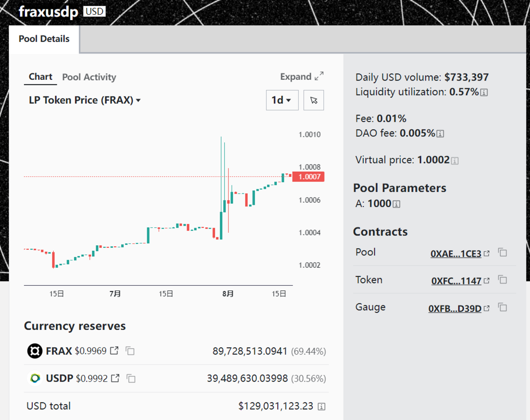Screen dimensions: 530x420
Task: Copy the Token contract address
Action: point(503,280)
